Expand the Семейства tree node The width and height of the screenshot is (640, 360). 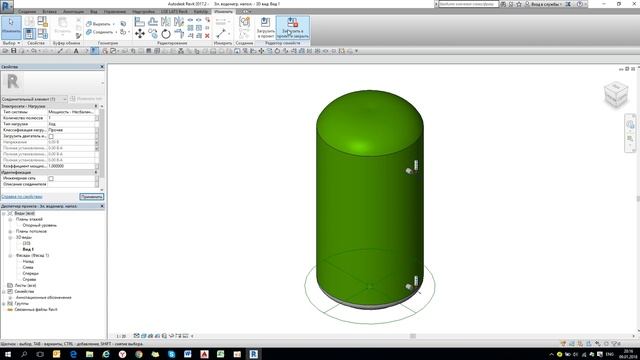(4, 292)
